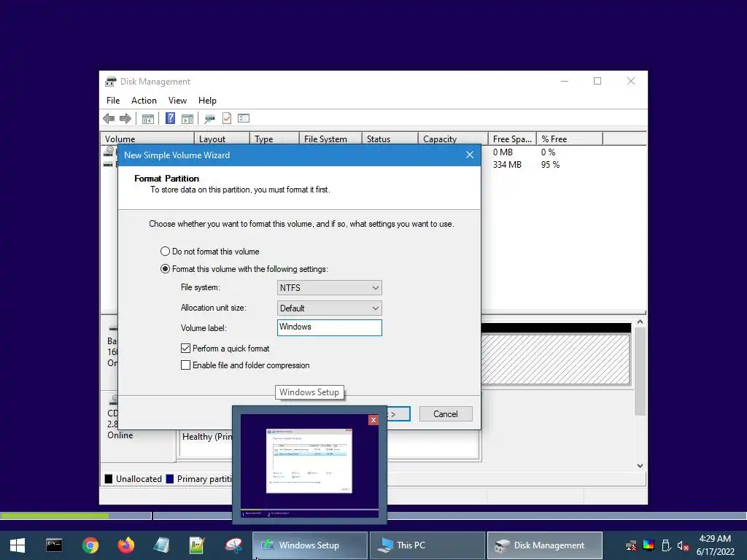Click the Back arrow in Disk Management toolbar

tap(109, 119)
